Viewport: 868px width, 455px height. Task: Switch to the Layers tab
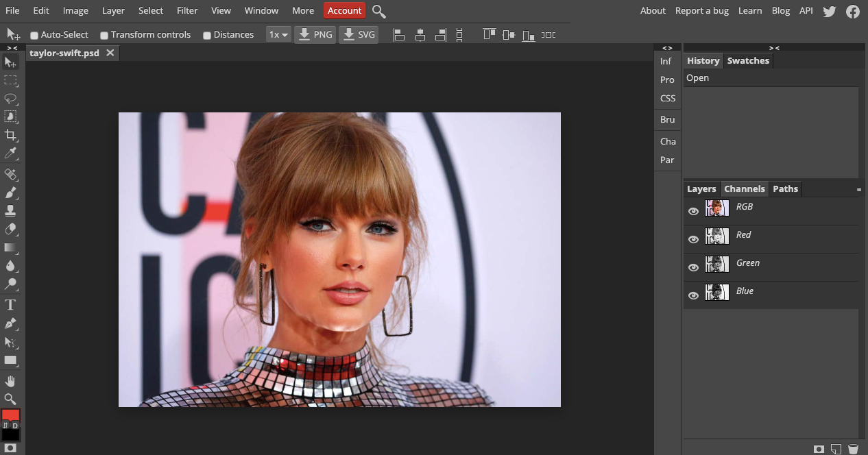701,188
